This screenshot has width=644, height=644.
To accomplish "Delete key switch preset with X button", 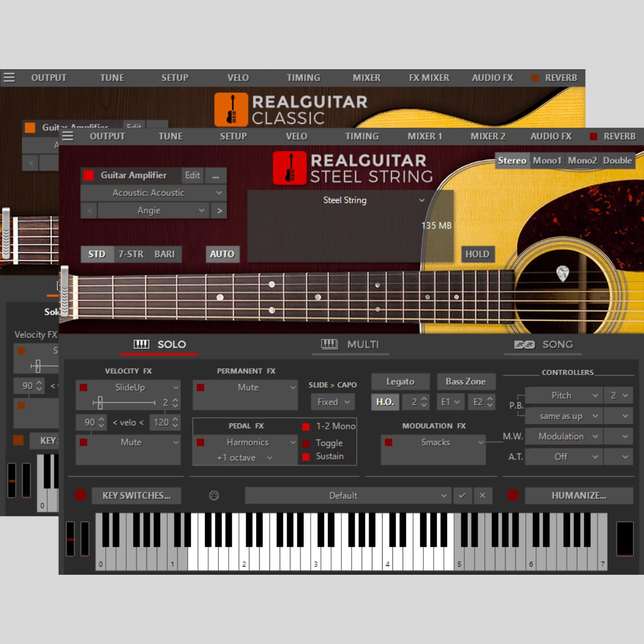I will coord(482,495).
